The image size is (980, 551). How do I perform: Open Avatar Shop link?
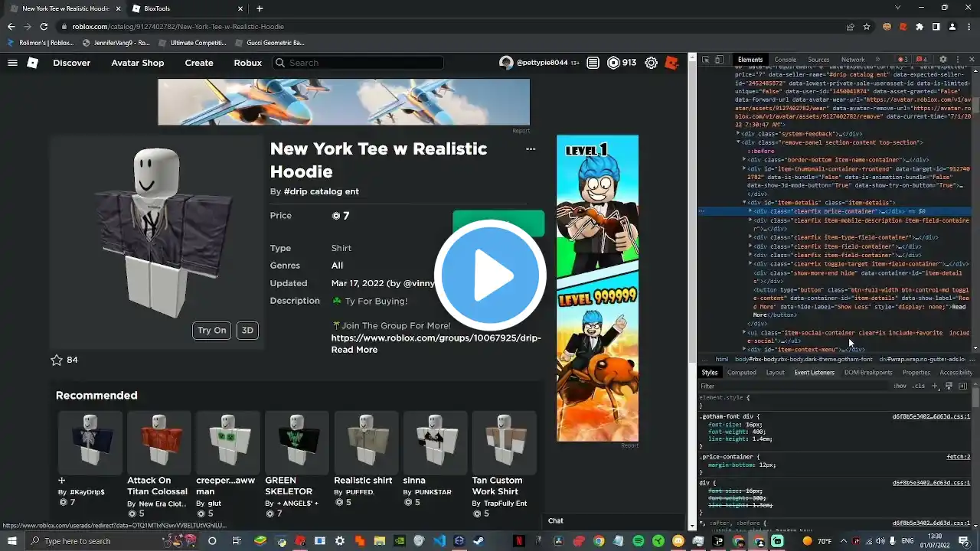pos(137,63)
